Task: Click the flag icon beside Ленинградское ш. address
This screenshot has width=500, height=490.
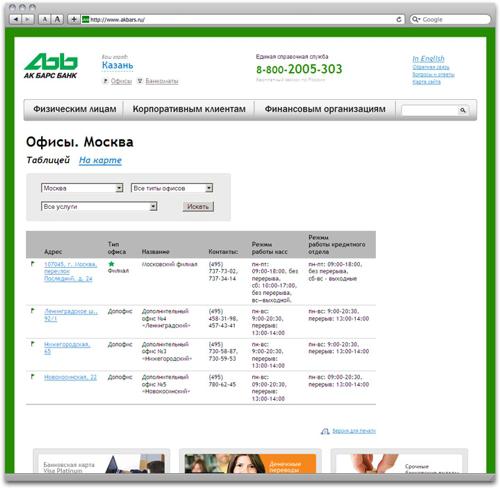Action: point(32,311)
